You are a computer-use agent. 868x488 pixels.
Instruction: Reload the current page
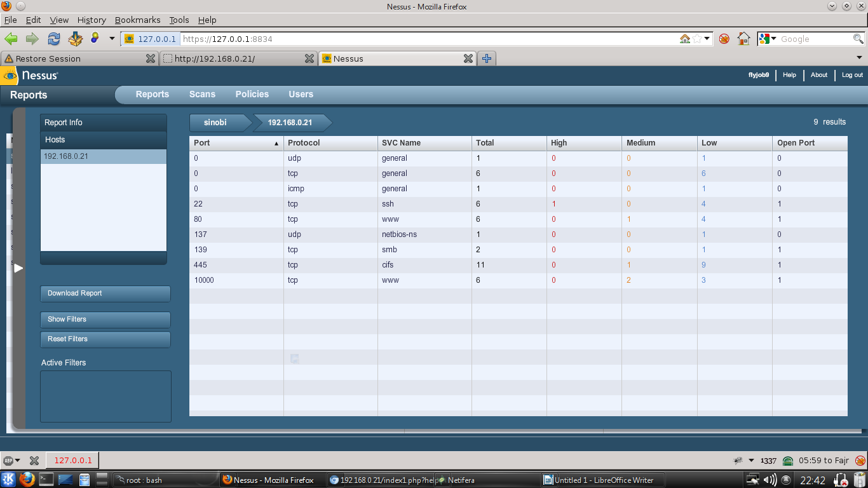pyautogui.click(x=54, y=39)
